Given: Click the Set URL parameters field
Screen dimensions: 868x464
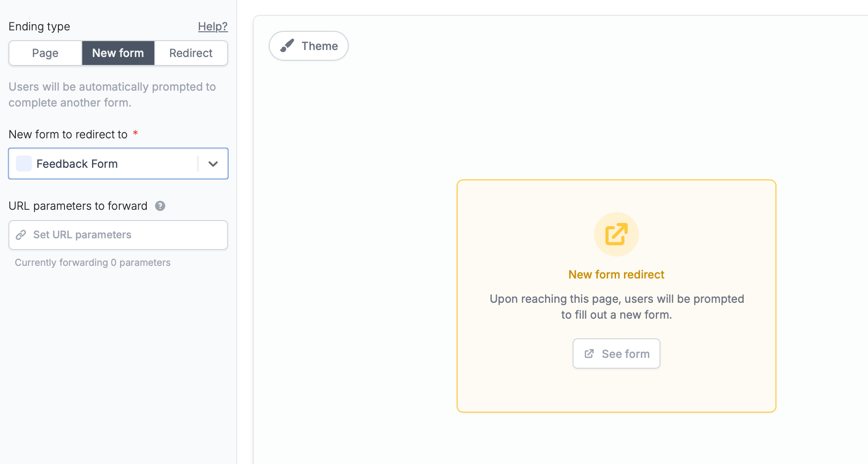Looking at the screenshot, I should tap(118, 235).
